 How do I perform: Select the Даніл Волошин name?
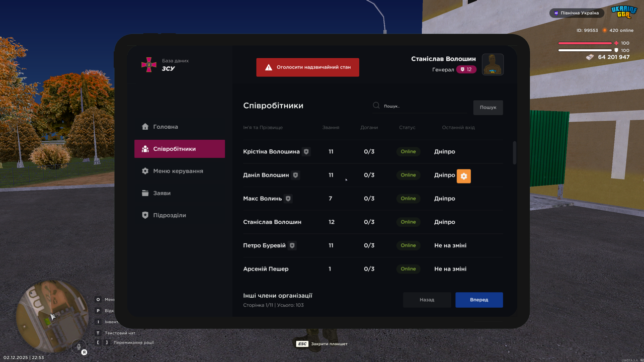click(x=266, y=175)
